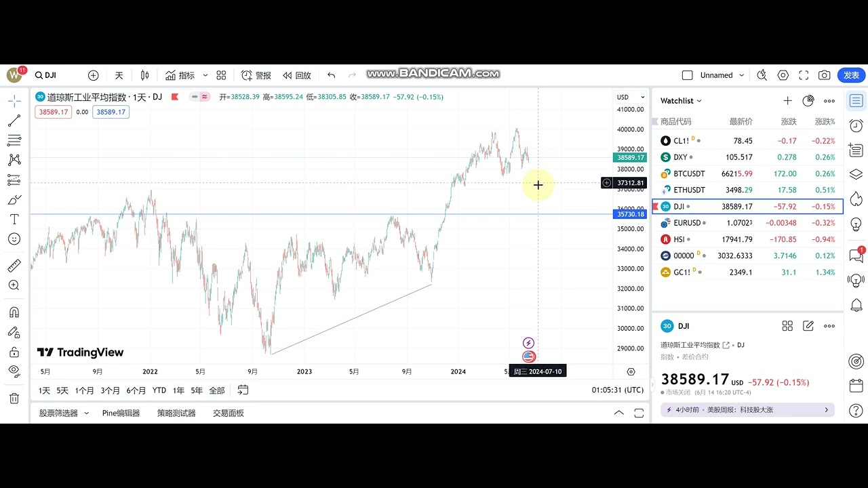Remove drawings with trash icon
The height and width of the screenshot is (488, 868).
point(14,399)
